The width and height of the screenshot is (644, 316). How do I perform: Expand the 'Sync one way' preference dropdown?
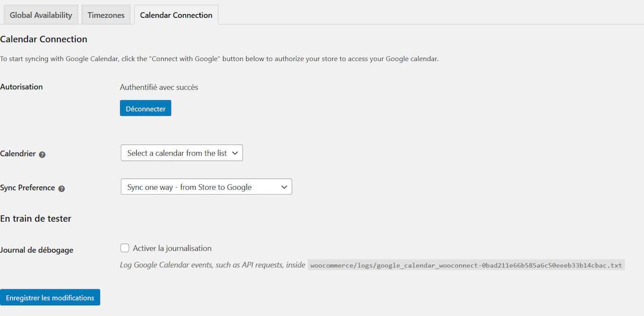(206, 187)
